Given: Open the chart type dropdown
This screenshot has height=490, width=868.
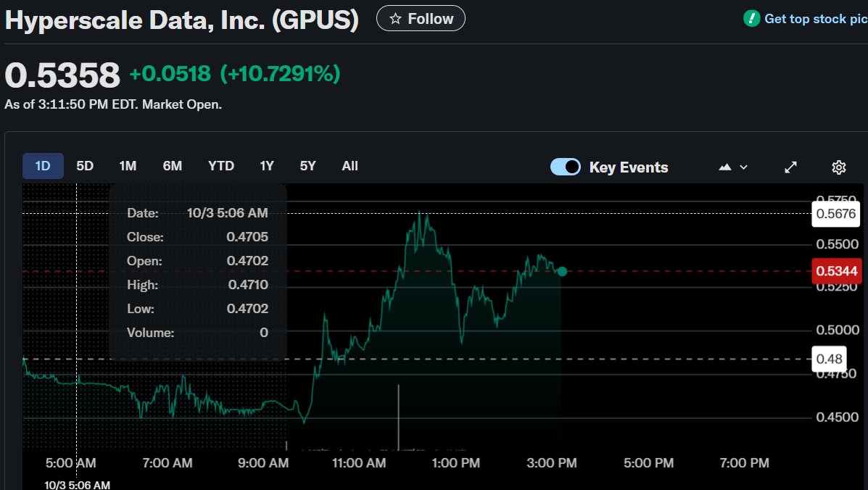Looking at the screenshot, I should coord(732,167).
